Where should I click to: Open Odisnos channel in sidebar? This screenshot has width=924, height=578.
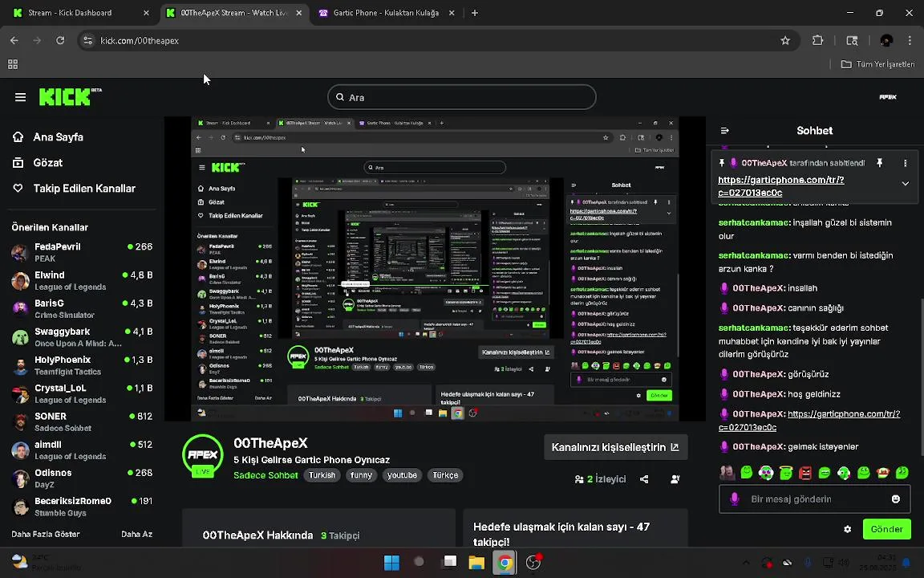[82, 478]
